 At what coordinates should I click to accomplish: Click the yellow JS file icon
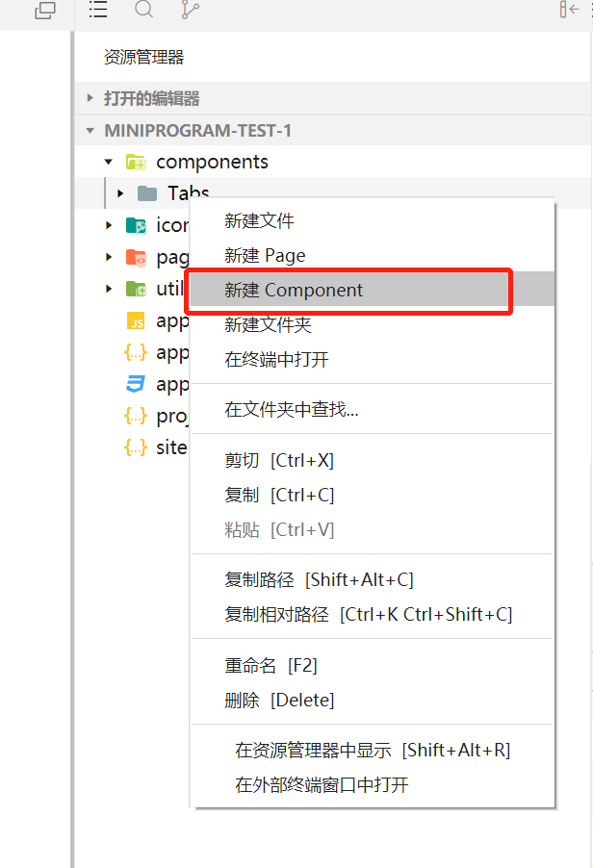click(136, 321)
